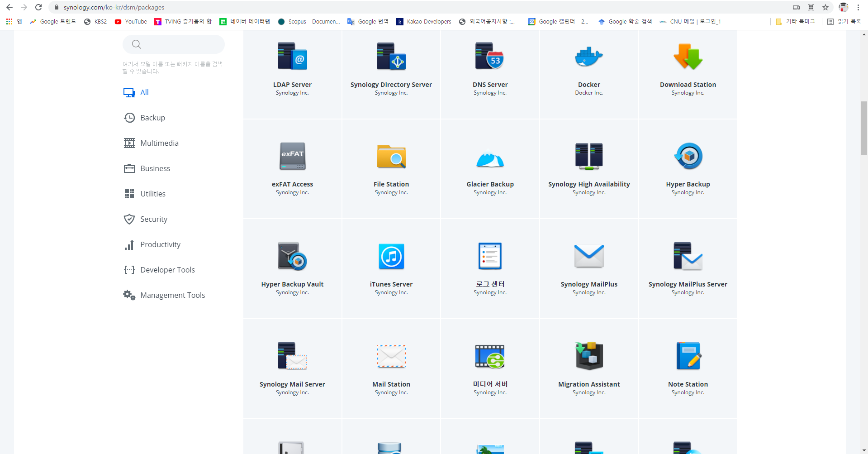Click the Note Station package title

688,384
